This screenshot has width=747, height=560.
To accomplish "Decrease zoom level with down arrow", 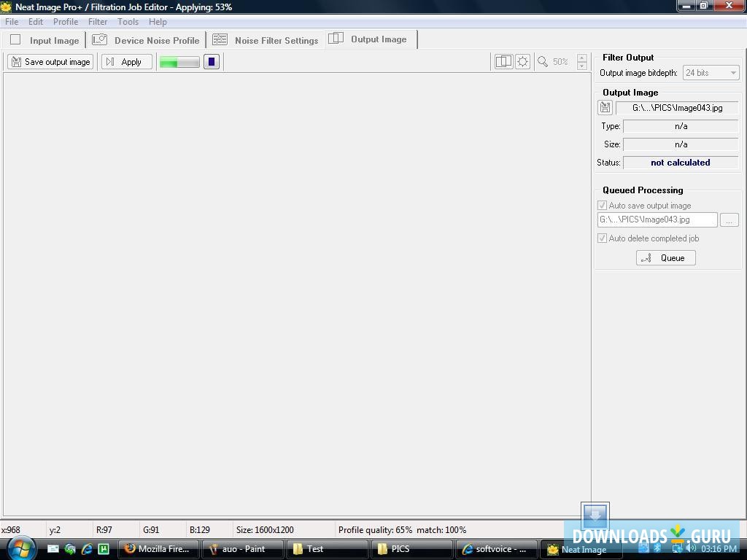I will [x=581, y=66].
